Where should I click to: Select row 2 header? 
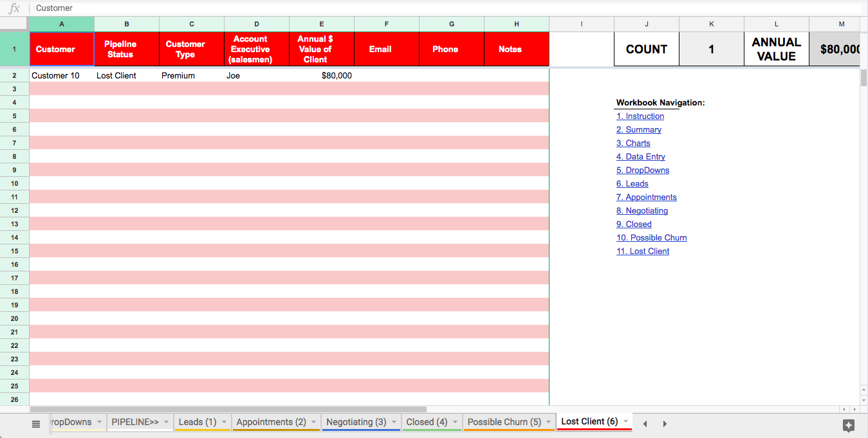[x=14, y=75]
